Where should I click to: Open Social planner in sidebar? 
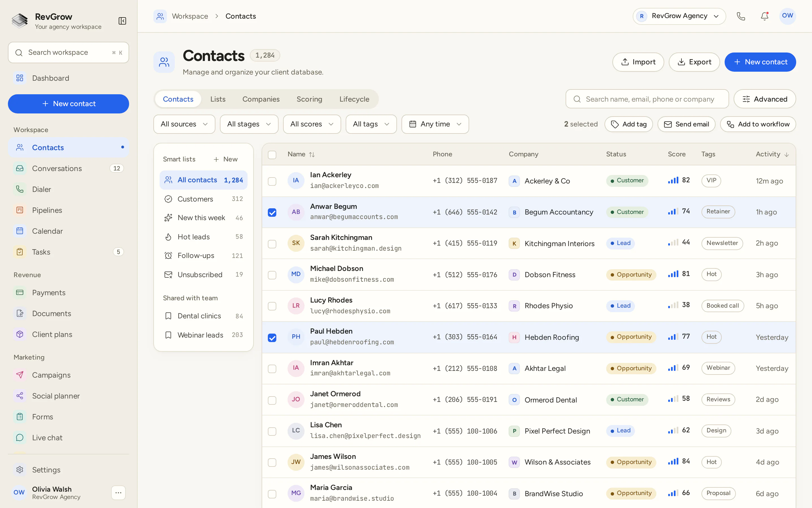click(69, 395)
